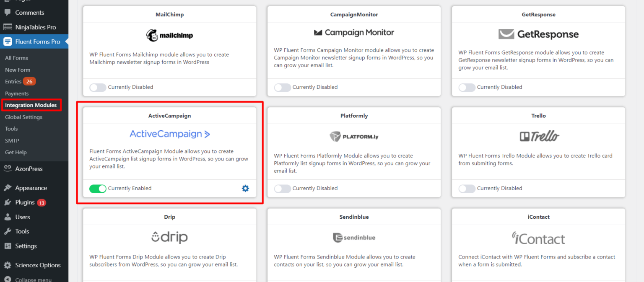Click the Plugins plug icon
The width and height of the screenshot is (644, 282).
(8, 202)
